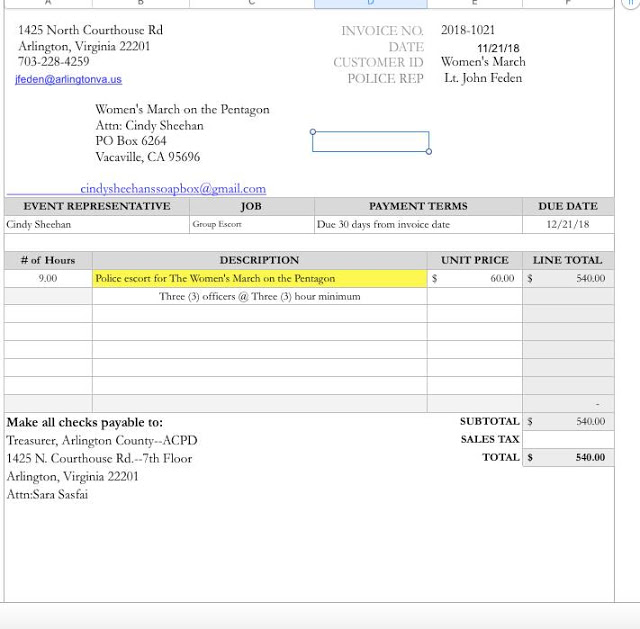This screenshot has height=629, width=640.
Task: Select the Attn: Cindy Sheehan line
Action: (149, 125)
